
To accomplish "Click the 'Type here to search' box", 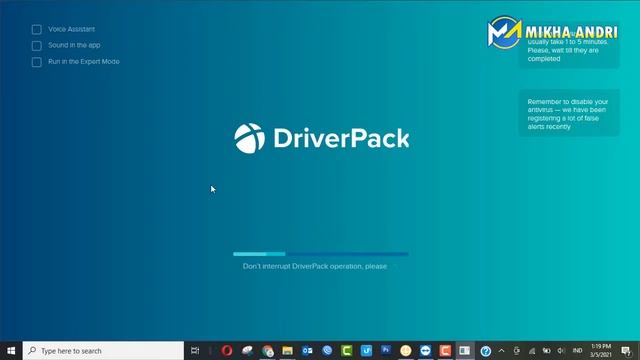I will click(103, 351).
